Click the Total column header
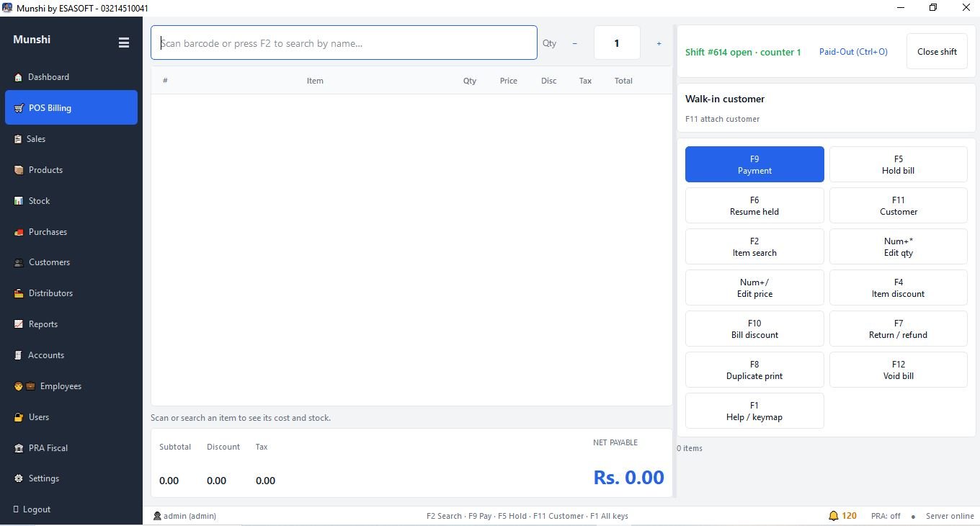Viewport: 980px width, 526px height. coord(623,81)
